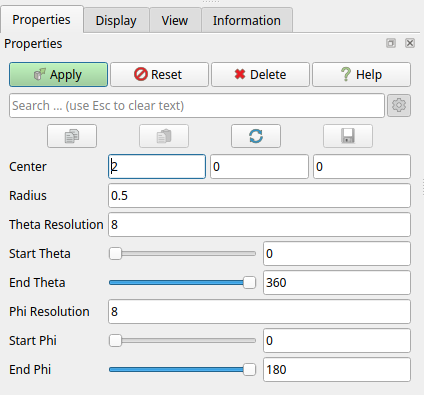This screenshot has height=395, width=424.
Task: Click the Center Y value field
Action: tap(259, 167)
